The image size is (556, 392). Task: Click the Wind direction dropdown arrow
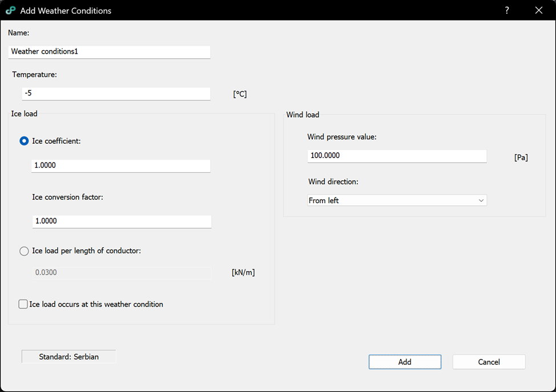tap(481, 200)
